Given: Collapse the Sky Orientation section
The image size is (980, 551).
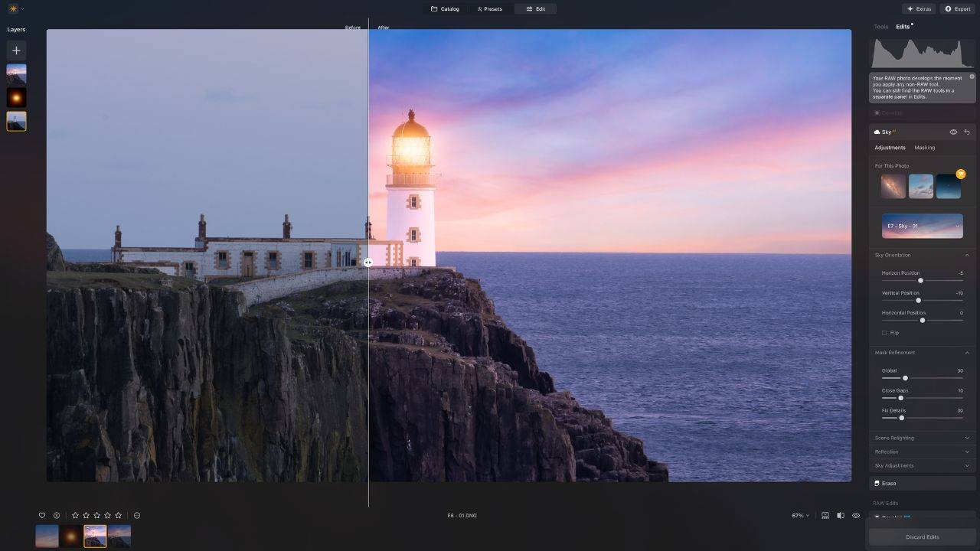Looking at the screenshot, I should [966, 255].
